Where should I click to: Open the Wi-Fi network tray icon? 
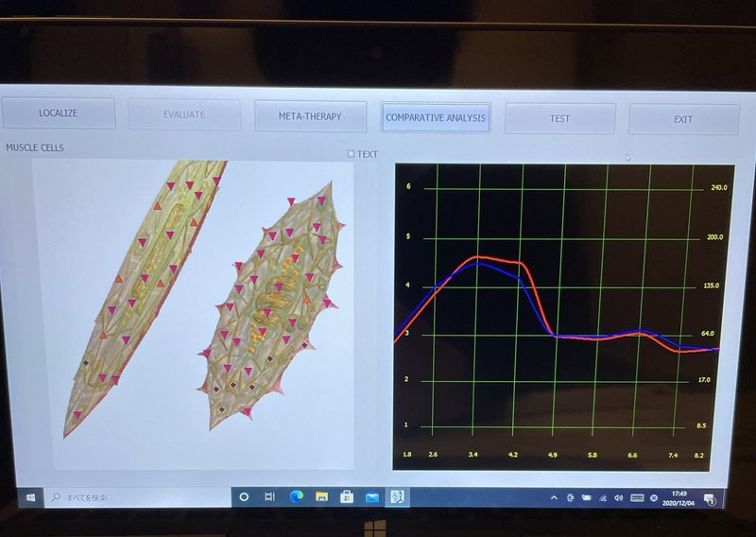tap(603, 498)
